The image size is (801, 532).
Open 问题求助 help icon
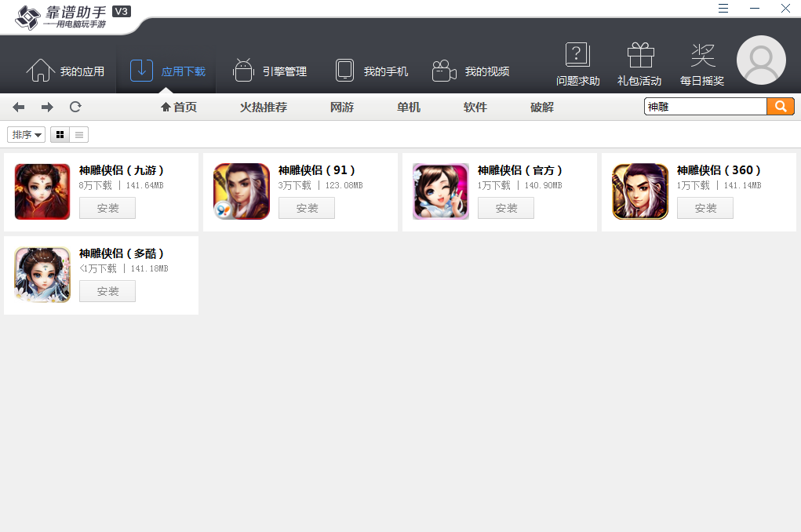[x=577, y=64]
